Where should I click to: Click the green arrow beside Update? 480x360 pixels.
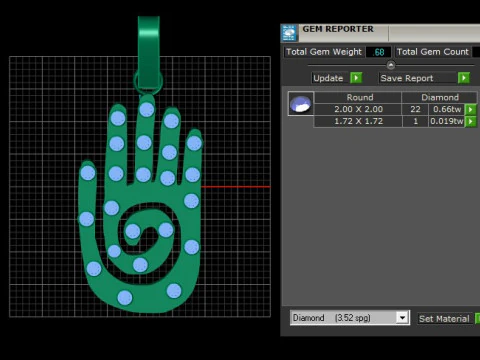tap(356, 78)
